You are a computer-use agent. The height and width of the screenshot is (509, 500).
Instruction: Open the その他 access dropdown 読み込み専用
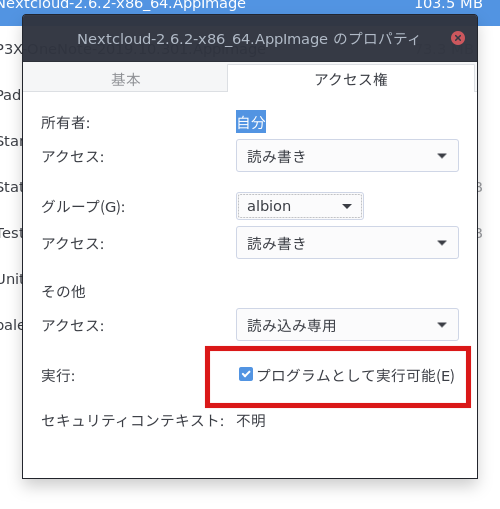point(347,325)
